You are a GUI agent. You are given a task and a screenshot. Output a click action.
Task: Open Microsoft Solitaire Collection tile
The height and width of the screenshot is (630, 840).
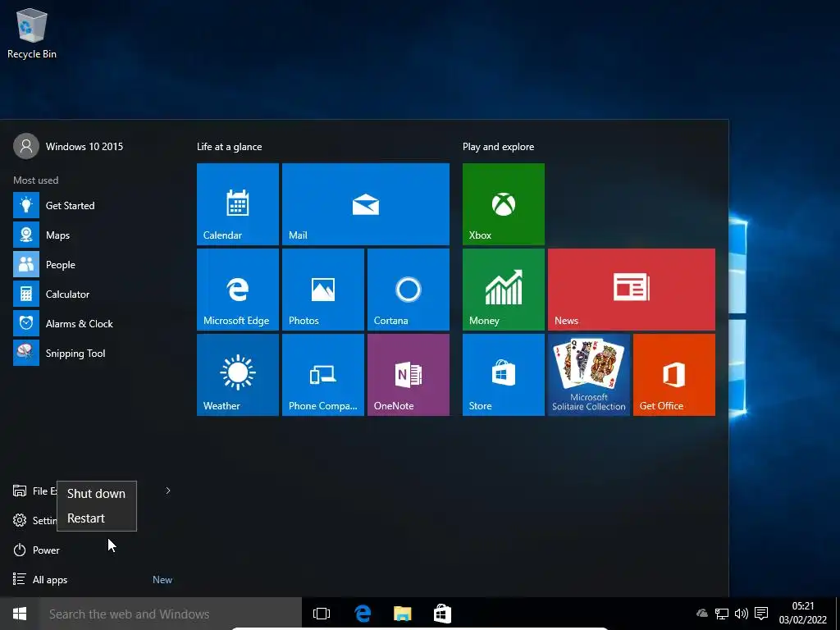tap(589, 374)
